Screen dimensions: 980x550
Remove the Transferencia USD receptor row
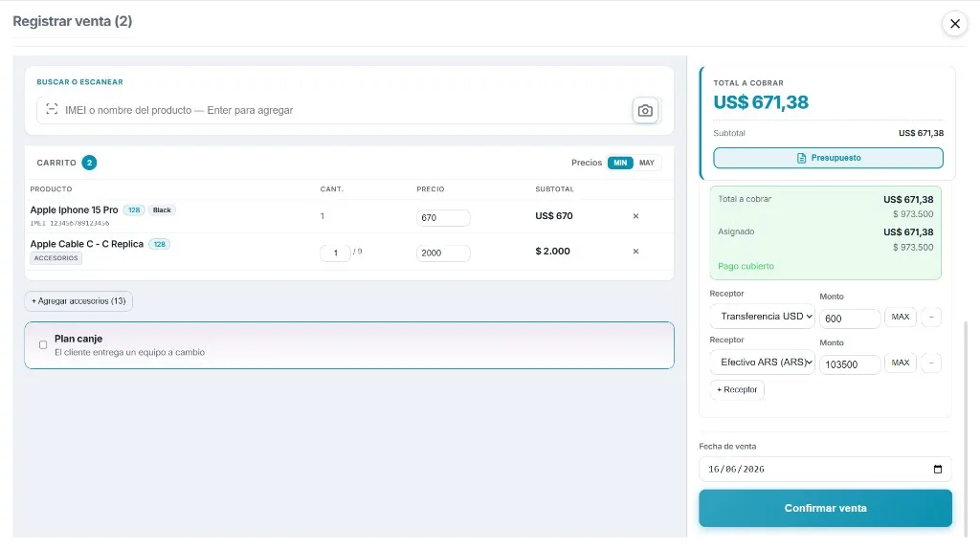[x=931, y=317]
